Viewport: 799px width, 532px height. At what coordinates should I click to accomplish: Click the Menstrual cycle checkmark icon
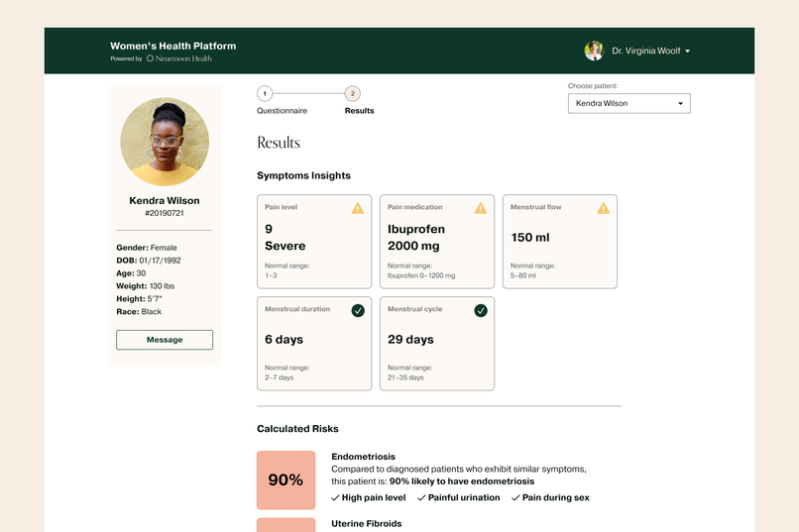point(481,310)
